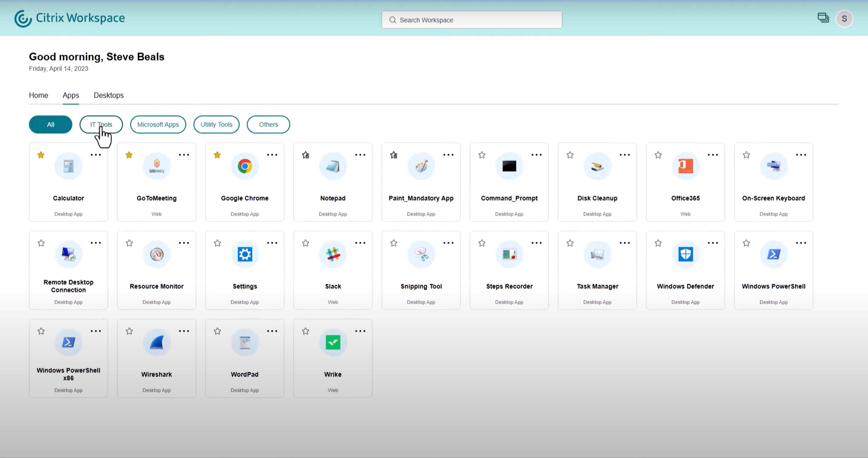Image resolution: width=868 pixels, height=458 pixels.
Task: Launch the Notepad icon
Action: (333, 166)
